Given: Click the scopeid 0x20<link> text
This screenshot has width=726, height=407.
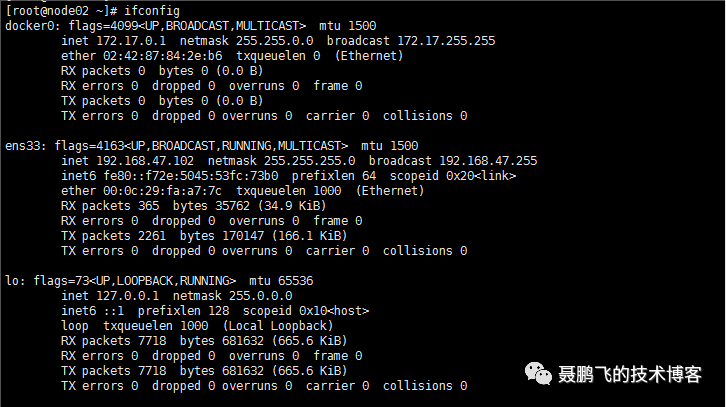Looking at the screenshot, I should (x=452, y=176).
